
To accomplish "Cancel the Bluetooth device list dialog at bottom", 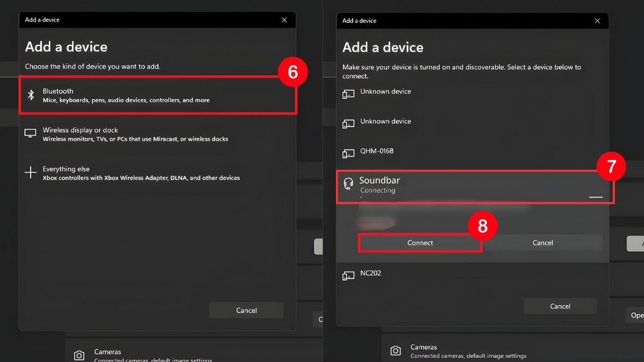I will tap(560, 306).
